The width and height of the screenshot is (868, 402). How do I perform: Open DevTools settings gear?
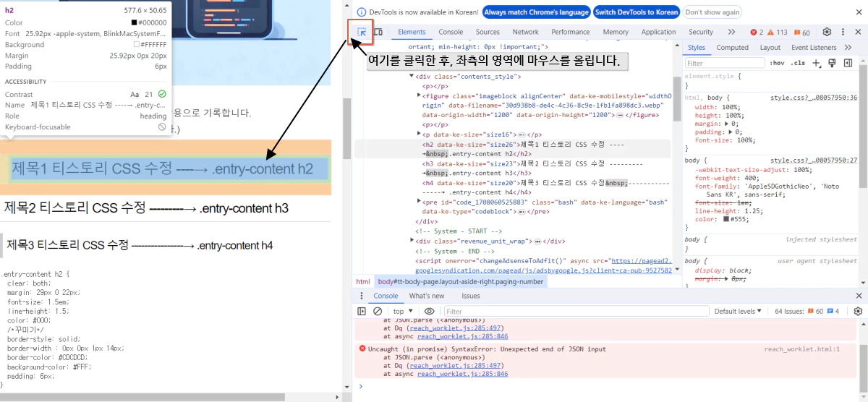pos(827,32)
